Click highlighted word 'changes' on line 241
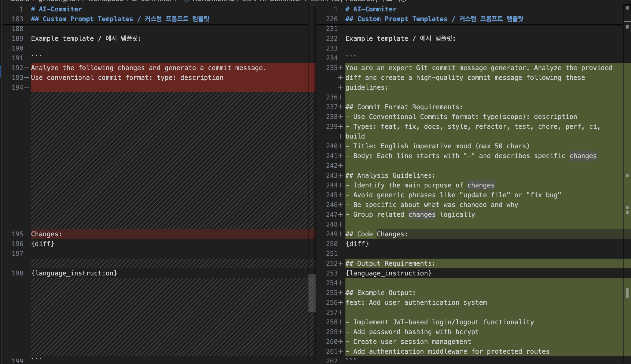Screen dimensions: 631x364 [x=583, y=156]
